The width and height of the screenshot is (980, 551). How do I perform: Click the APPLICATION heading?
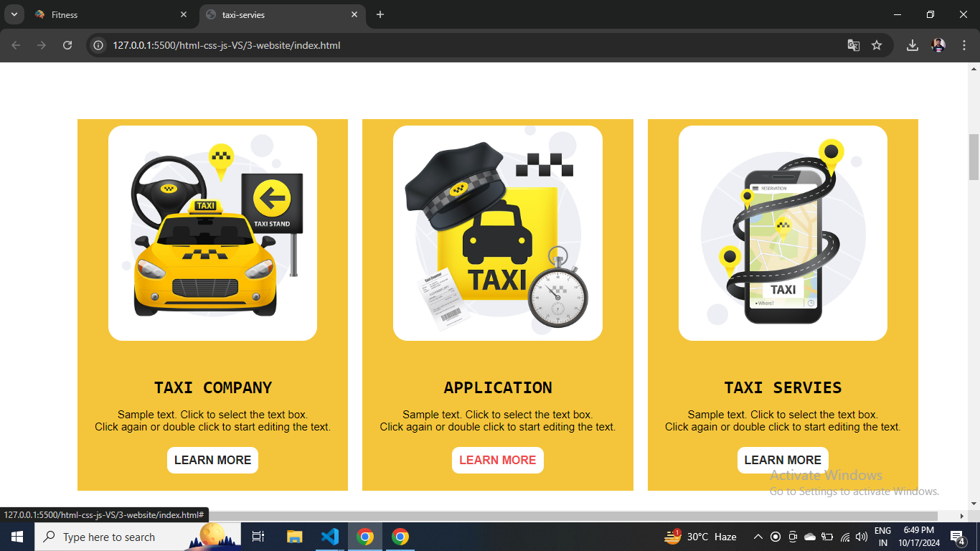coord(498,387)
